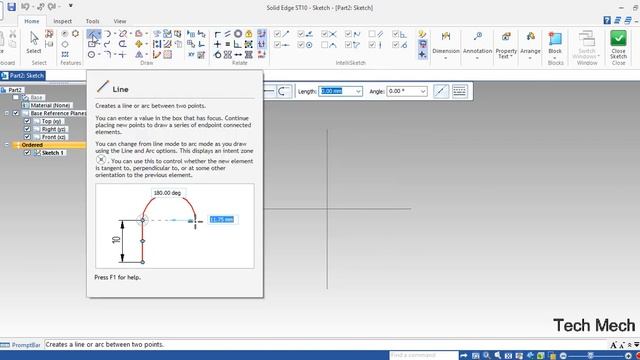Click the Find a command search box
Viewport: 640px width, 360px height.
point(423,356)
